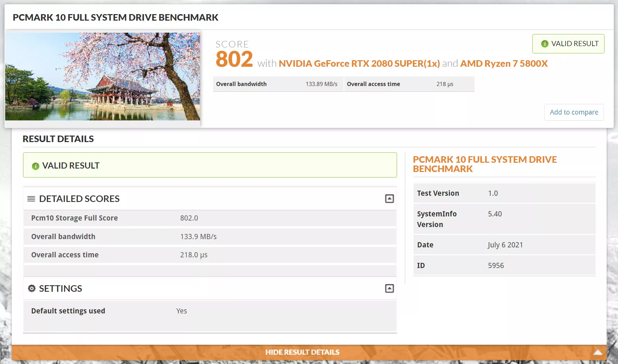This screenshot has width=618, height=364.
Task: Collapse the DETAILED SCORES section
Action: pos(389,199)
